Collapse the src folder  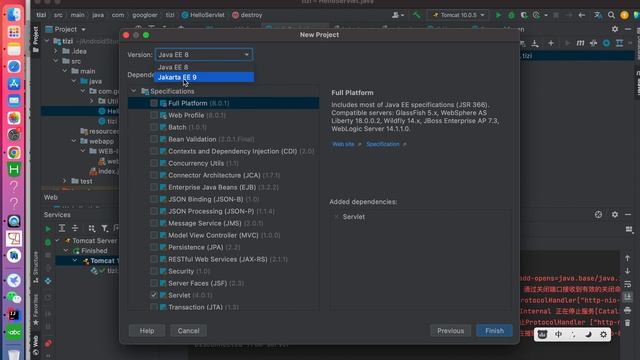tap(56, 61)
